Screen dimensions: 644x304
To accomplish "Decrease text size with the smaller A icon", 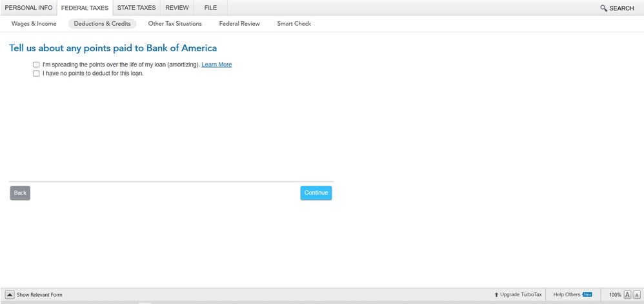I will (636, 294).
